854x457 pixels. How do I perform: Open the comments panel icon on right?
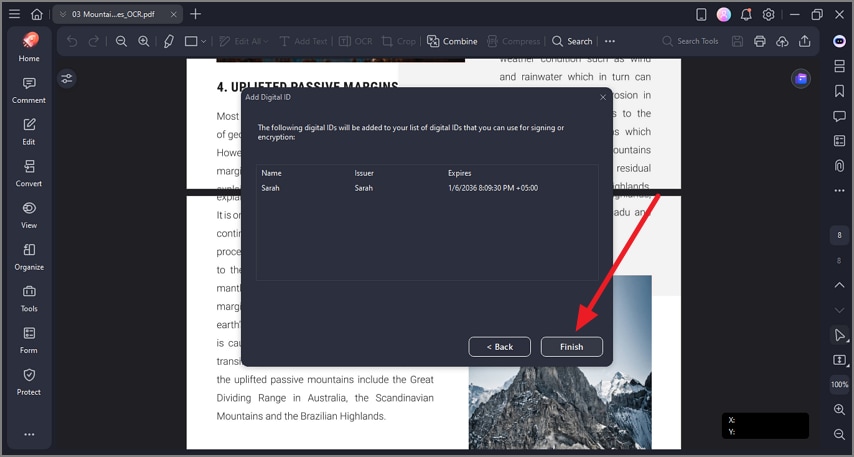click(839, 116)
